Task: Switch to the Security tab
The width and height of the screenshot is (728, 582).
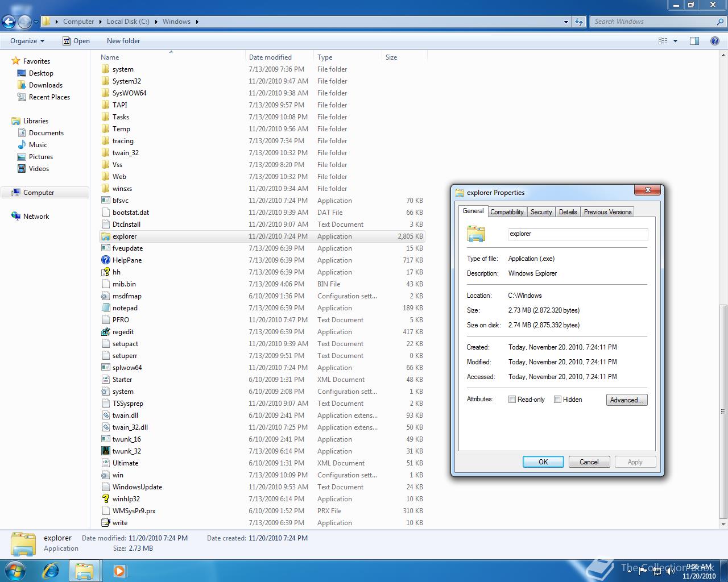Action: (541, 212)
